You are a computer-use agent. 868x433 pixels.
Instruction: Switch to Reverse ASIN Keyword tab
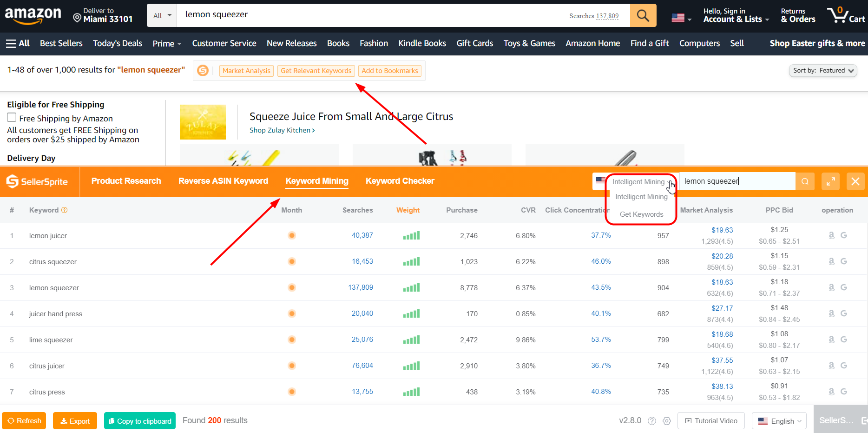point(223,181)
